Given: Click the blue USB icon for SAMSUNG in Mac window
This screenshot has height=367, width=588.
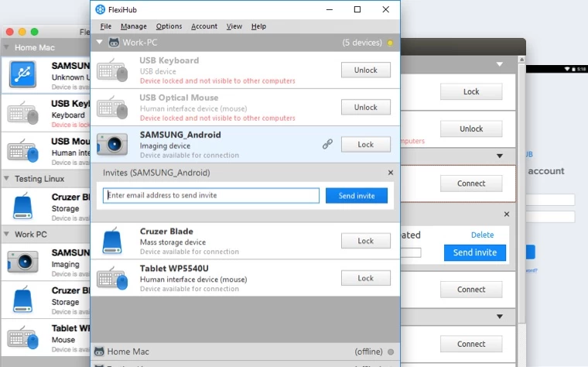Looking at the screenshot, I should point(23,74).
